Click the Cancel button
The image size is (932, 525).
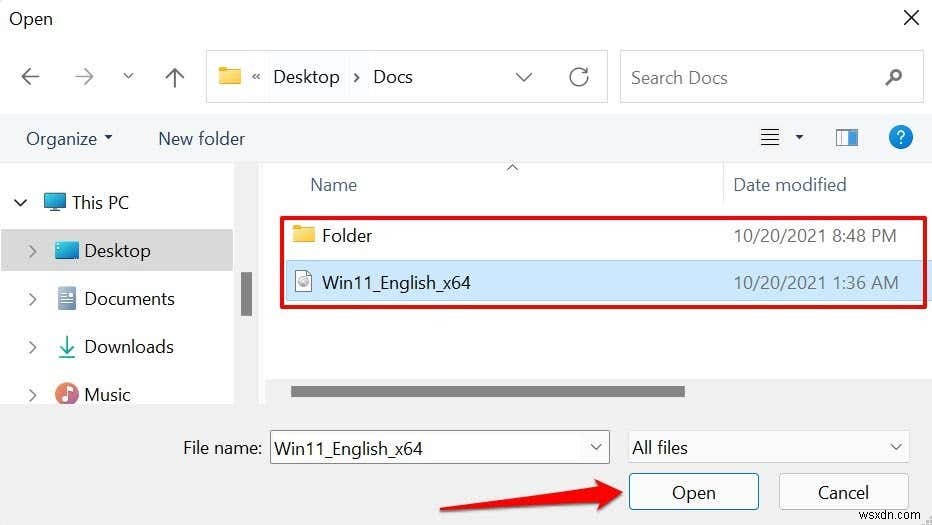click(843, 492)
